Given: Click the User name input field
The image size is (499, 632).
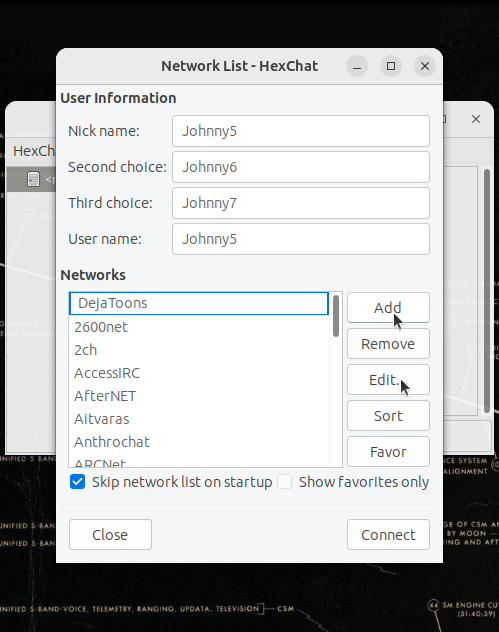Looking at the screenshot, I should click(x=301, y=239).
